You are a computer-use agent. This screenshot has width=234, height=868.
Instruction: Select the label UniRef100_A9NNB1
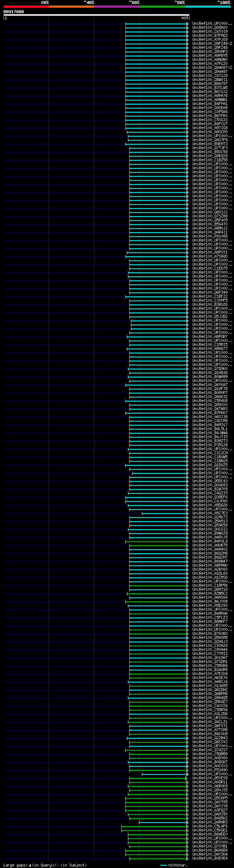(210, 100)
